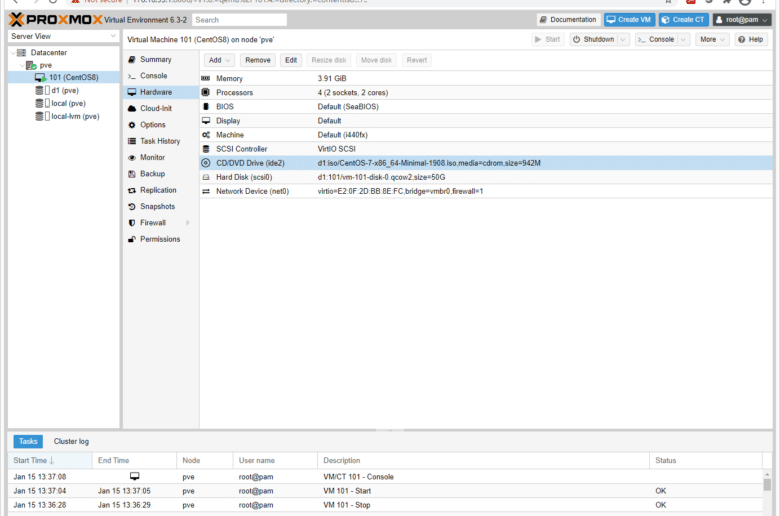
Task: Click the Processors row CPU icon
Action: [205, 93]
